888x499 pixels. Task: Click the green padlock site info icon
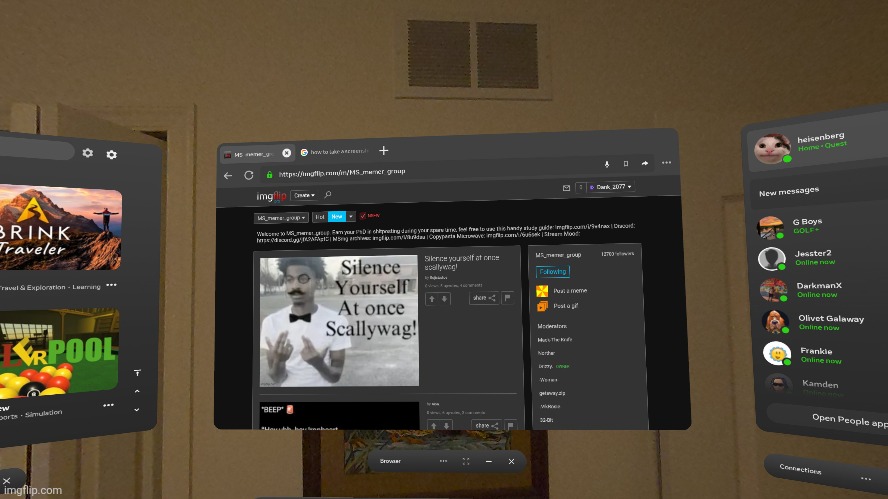270,174
